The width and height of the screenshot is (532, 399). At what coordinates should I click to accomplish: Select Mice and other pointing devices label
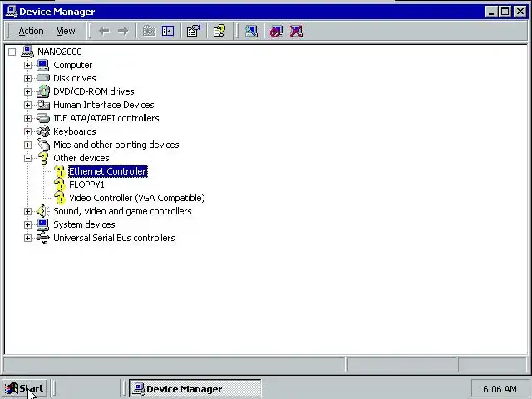point(116,145)
